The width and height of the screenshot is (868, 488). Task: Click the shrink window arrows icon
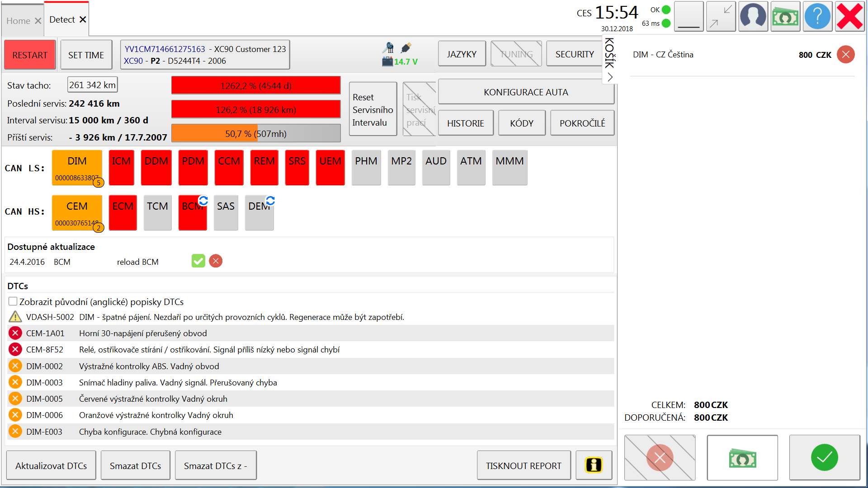(721, 17)
